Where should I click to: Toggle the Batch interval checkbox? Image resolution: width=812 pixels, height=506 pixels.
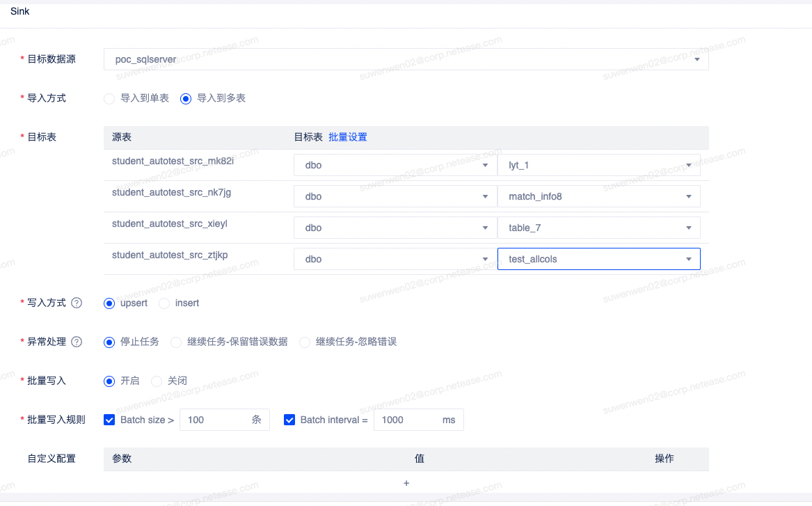click(x=289, y=420)
